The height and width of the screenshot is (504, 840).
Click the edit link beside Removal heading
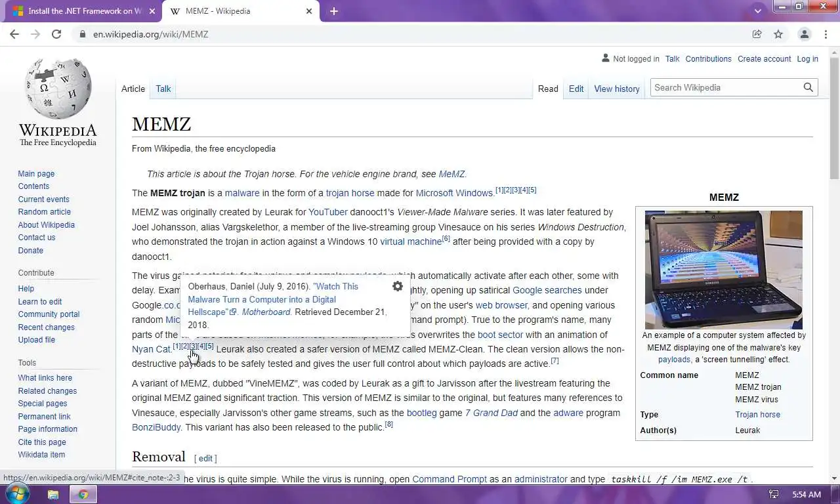click(x=205, y=458)
